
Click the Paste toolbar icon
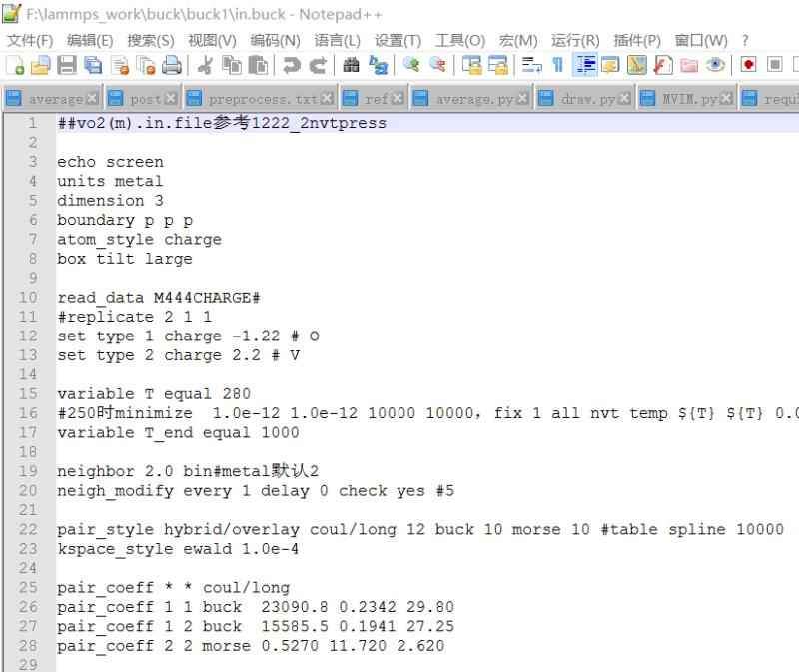pos(259,66)
